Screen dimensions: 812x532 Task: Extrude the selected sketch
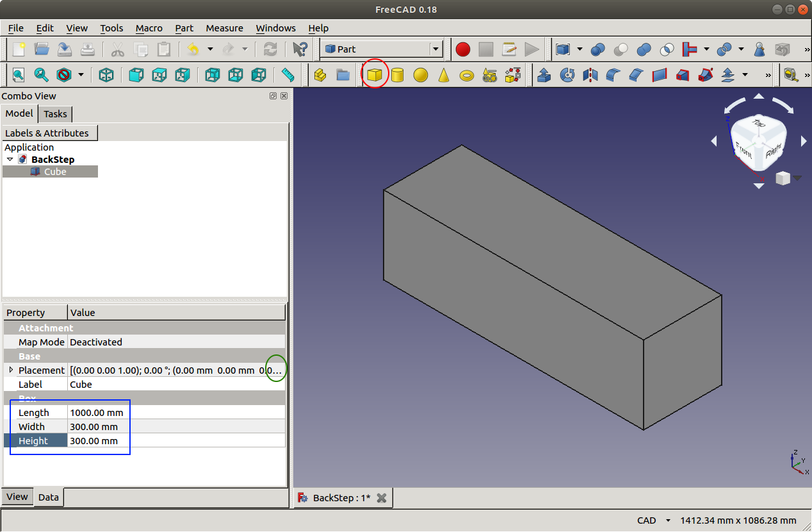pyautogui.click(x=544, y=75)
